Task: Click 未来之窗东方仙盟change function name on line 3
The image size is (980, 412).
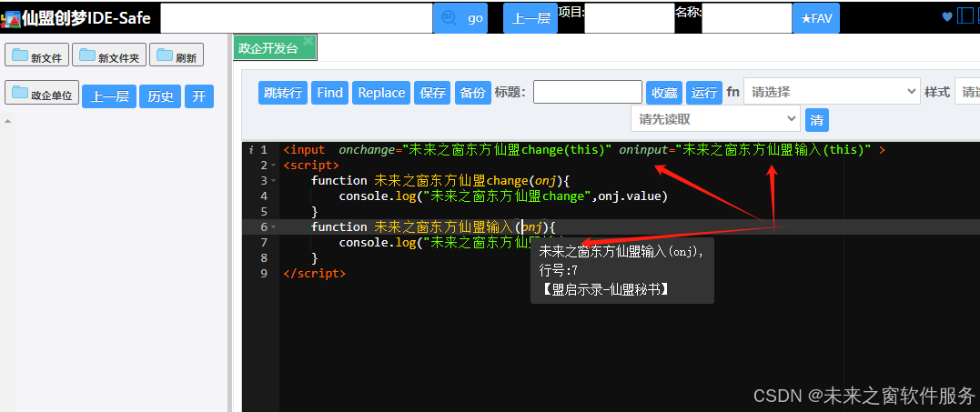Action: click(451, 181)
